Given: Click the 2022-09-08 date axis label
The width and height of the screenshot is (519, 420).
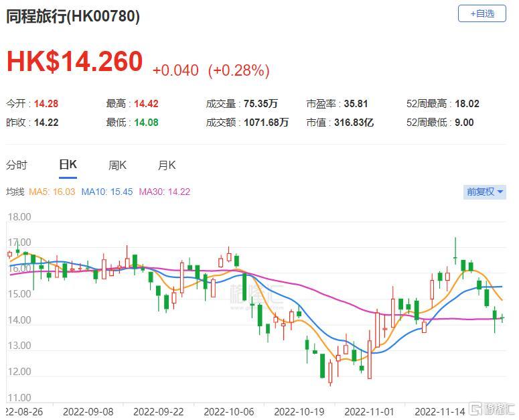Looking at the screenshot, I should (x=88, y=412).
